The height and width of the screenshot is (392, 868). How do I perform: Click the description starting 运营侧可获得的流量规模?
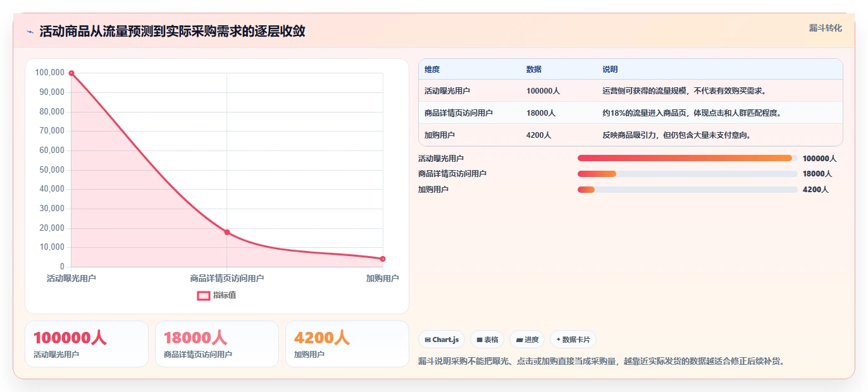click(x=685, y=91)
